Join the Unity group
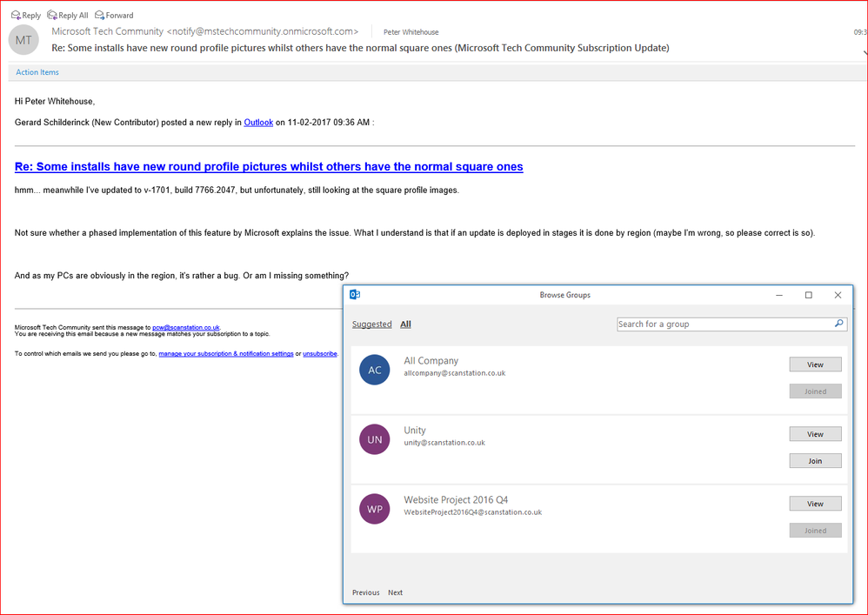Image resolution: width=868 pixels, height=615 pixels. [816, 460]
